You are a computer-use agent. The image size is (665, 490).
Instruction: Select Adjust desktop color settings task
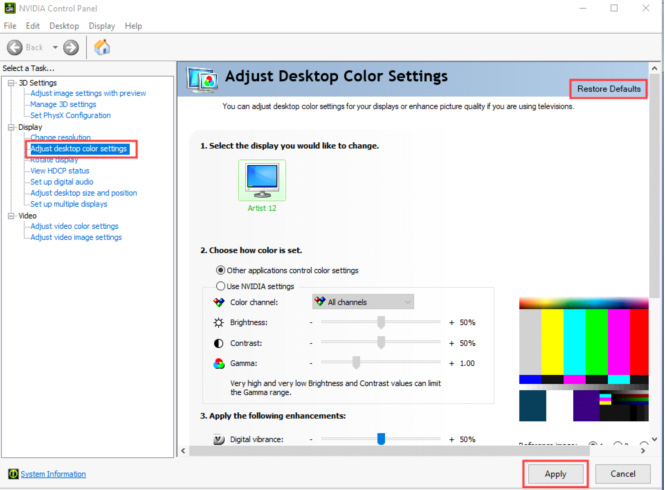tap(79, 148)
